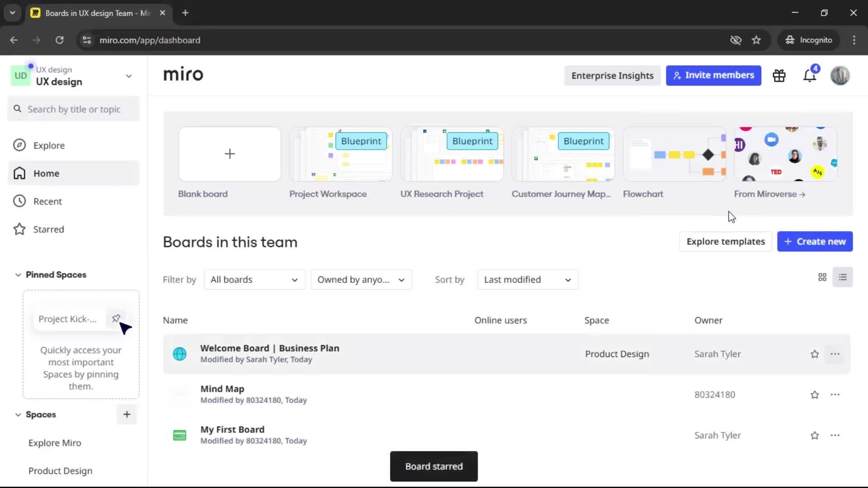The width and height of the screenshot is (868, 488).
Task: Click the Space column header
Action: (x=596, y=320)
